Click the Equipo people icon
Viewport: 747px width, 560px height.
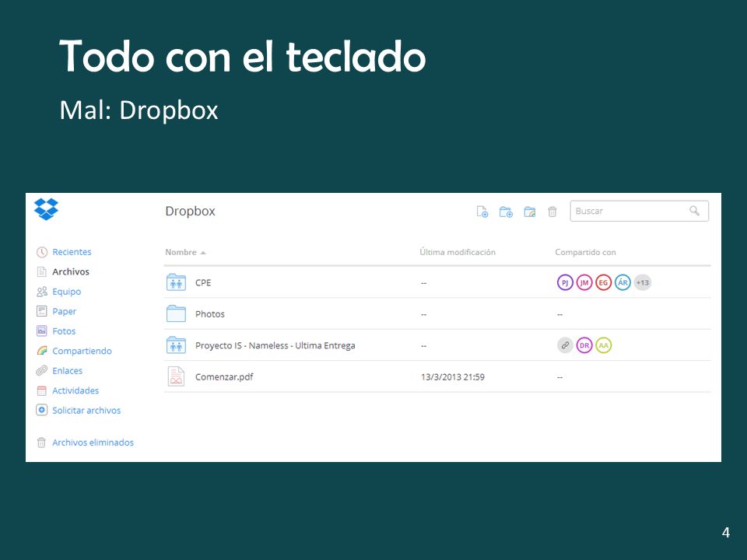[42, 292]
